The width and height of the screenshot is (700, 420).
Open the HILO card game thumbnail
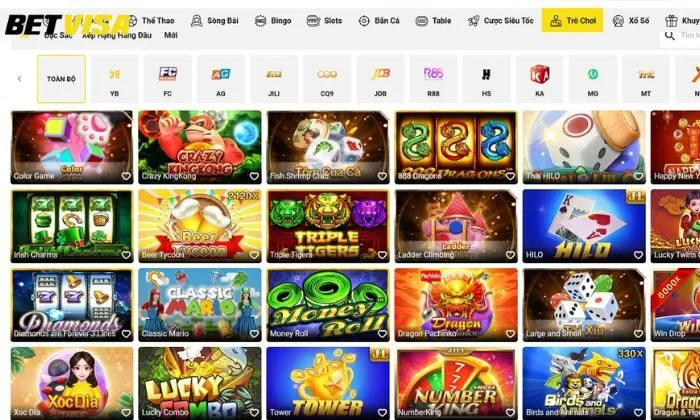[x=584, y=226]
